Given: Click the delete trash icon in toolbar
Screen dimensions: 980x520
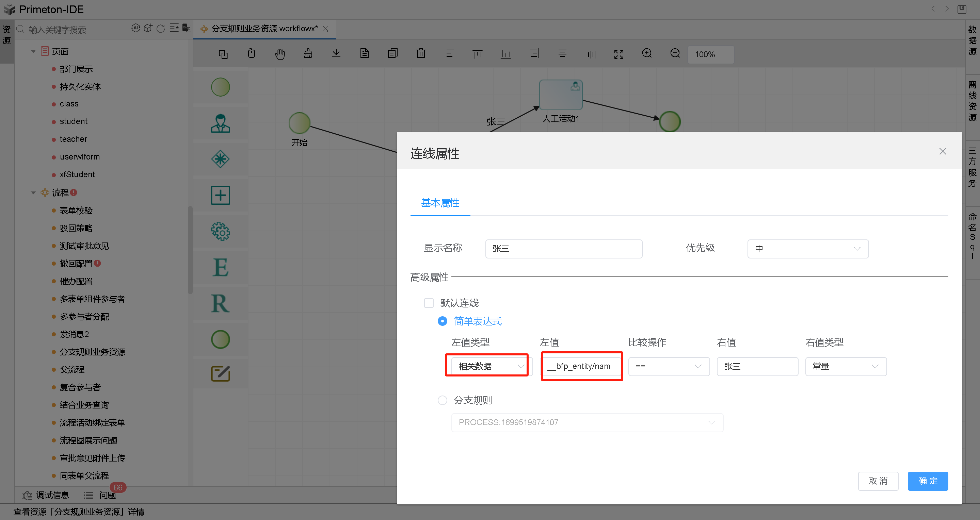Looking at the screenshot, I should pyautogui.click(x=421, y=54).
